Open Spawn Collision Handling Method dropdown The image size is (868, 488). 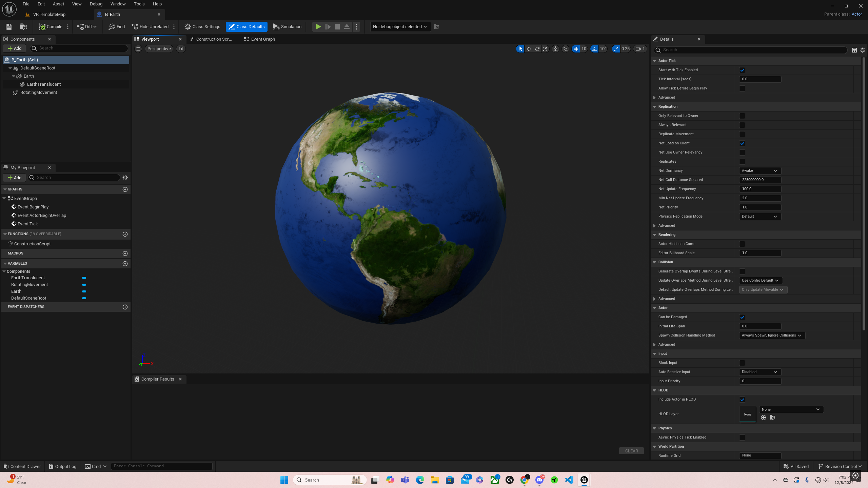point(772,335)
